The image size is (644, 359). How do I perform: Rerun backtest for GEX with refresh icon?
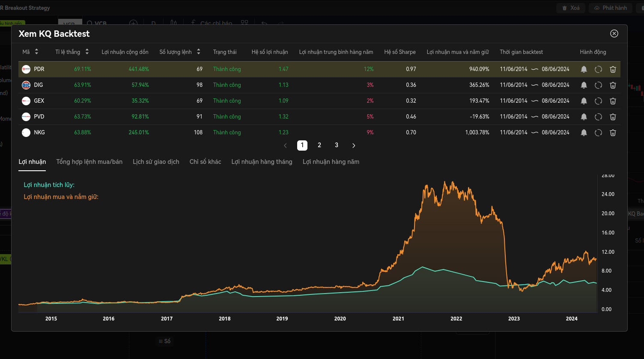point(598,101)
